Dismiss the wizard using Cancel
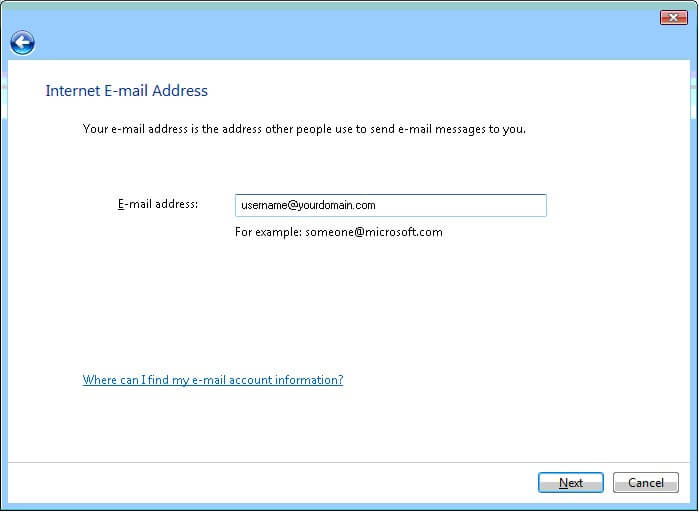The image size is (699, 512). pos(646,483)
